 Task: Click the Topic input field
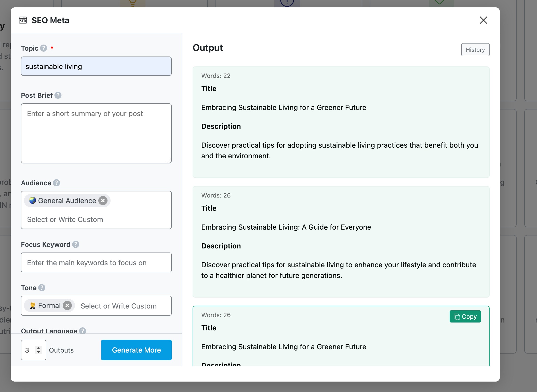(96, 66)
